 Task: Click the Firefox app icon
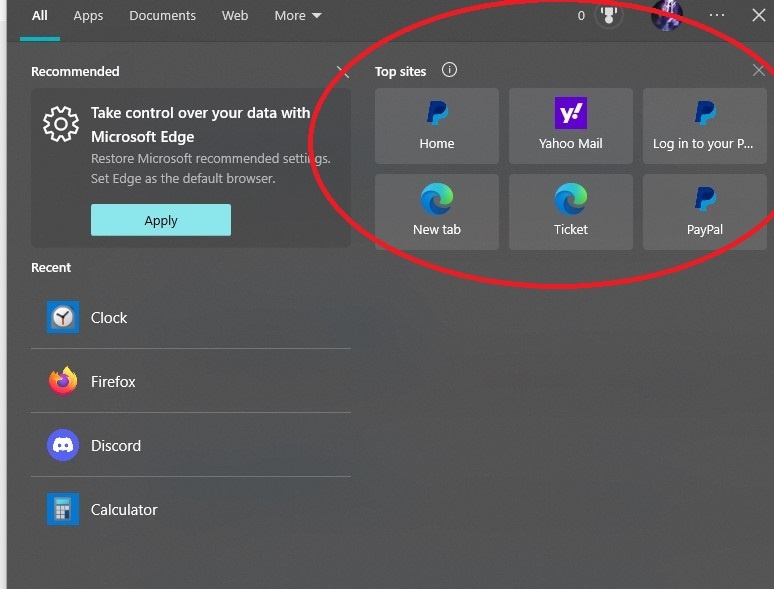pyautogui.click(x=63, y=381)
